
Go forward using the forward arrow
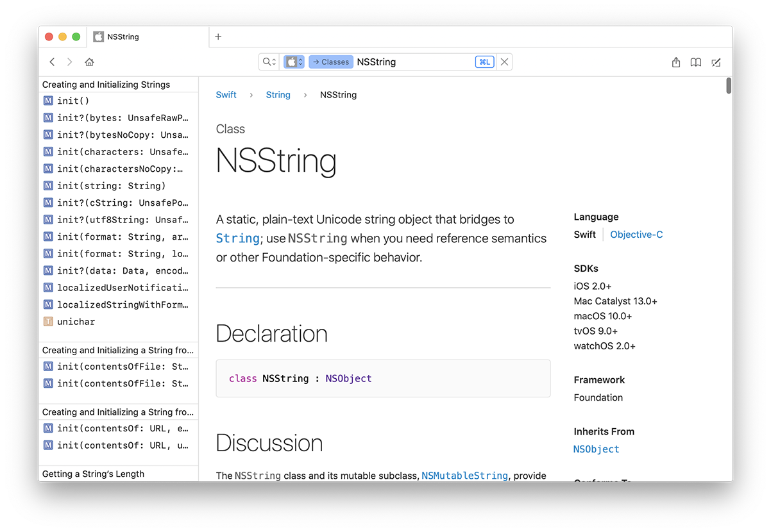pyautogui.click(x=69, y=62)
